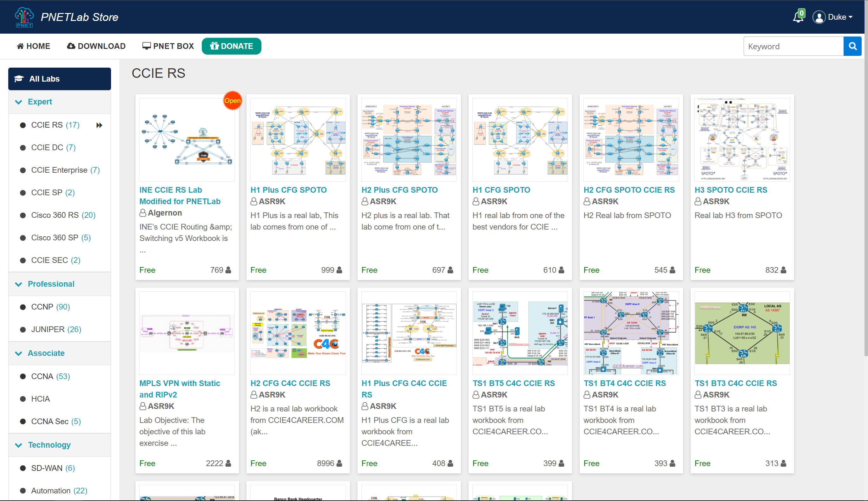The width and height of the screenshot is (868, 501).
Task: Collapse the Technology category section
Action: 59,445
